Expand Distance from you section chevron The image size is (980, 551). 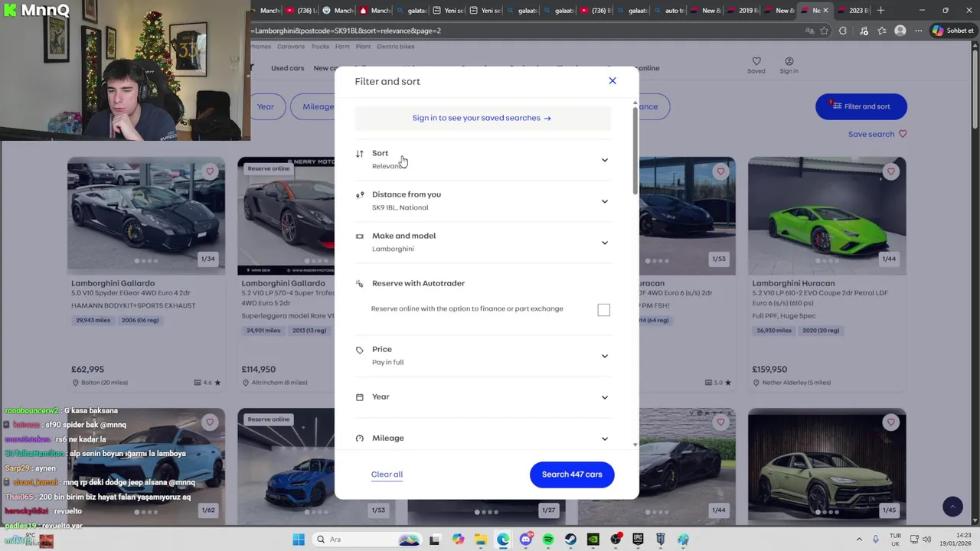pos(605,201)
